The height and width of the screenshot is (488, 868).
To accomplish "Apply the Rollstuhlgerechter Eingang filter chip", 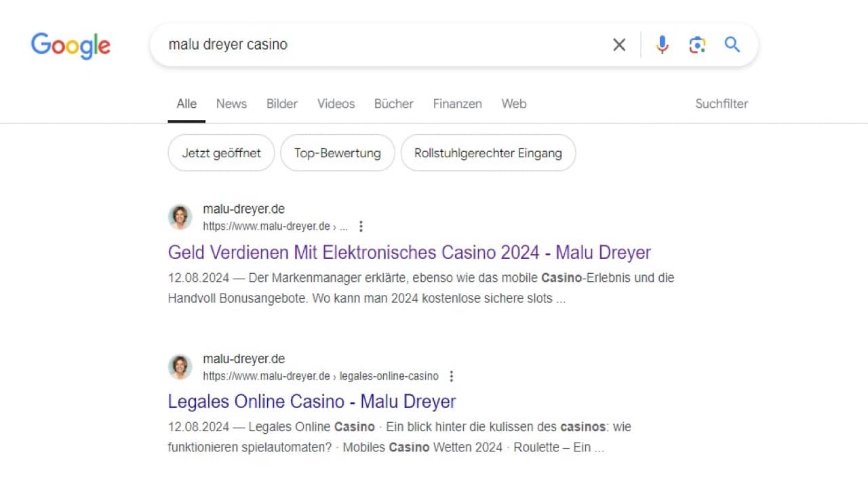I will pyautogui.click(x=488, y=152).
